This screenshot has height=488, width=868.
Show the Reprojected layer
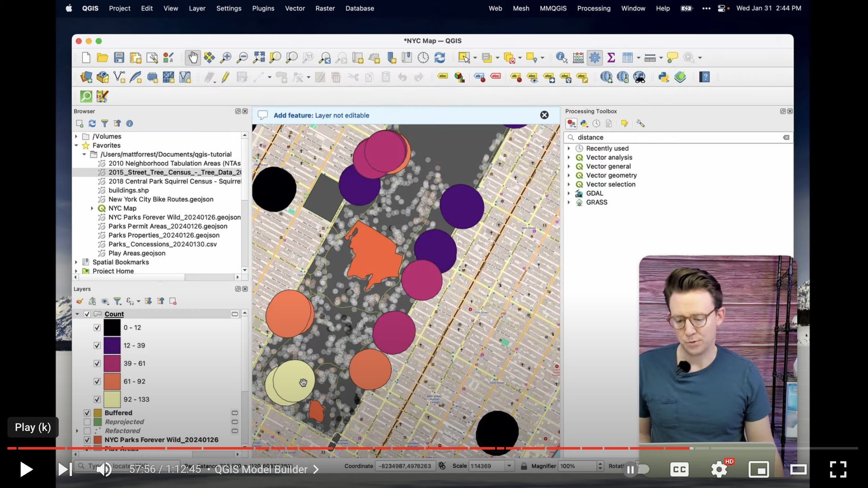(x=87, y=422)
